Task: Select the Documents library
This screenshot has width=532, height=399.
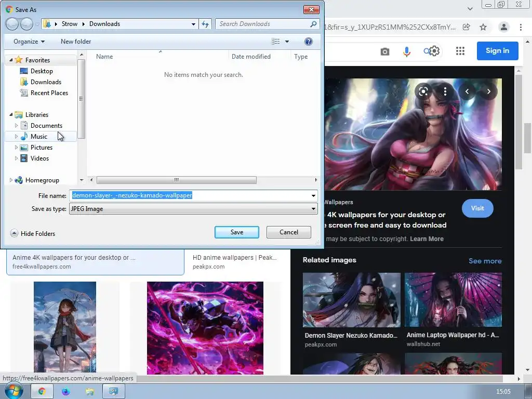Action: tap(46, 126)
